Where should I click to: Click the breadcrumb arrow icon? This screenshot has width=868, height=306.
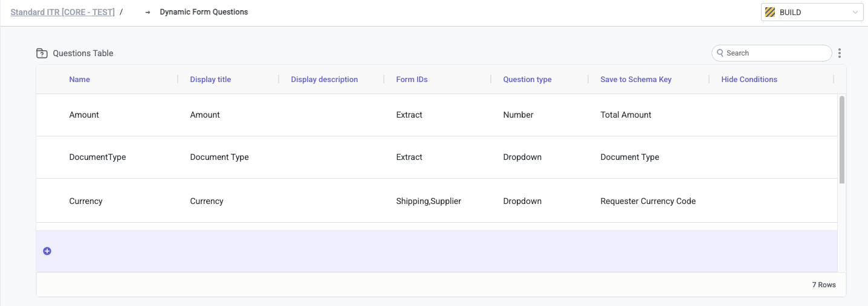[x=147, y=12]
